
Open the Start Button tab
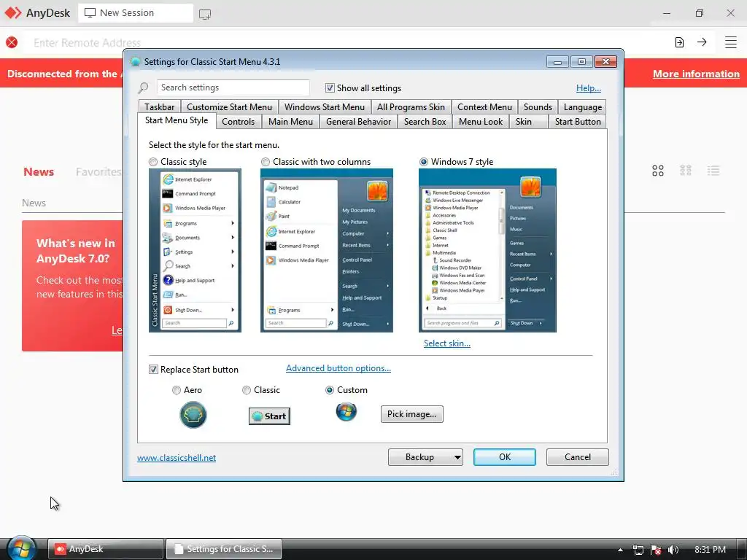578,122
